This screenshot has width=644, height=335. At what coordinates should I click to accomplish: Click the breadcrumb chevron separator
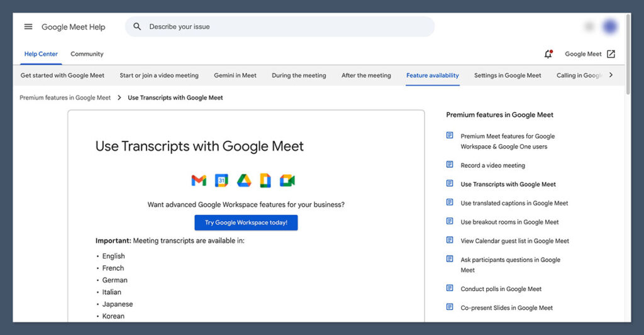point(119,97)
